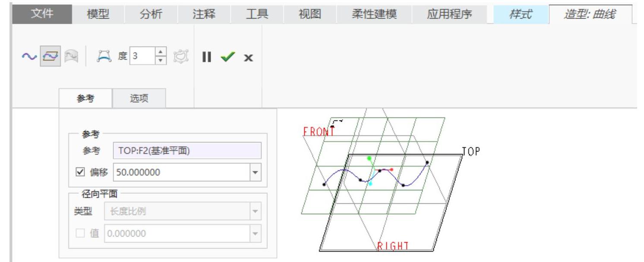The width and height of the screenshot is (644, 262).
Task: Toggle the disabled 值 checkbox
Action: coord(79,234)
